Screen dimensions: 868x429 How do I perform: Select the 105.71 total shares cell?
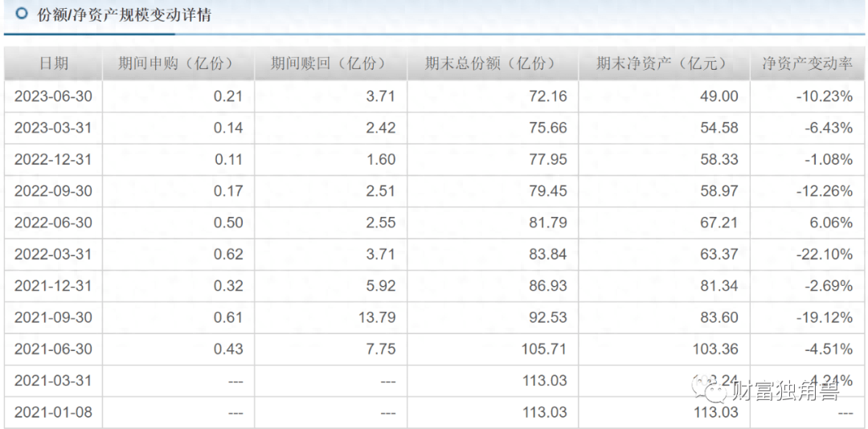coord(544,349)
